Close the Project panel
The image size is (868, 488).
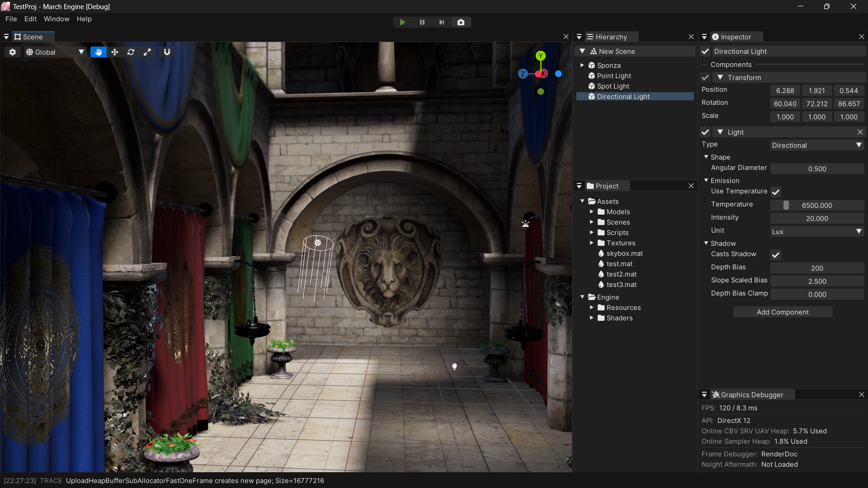691,186
